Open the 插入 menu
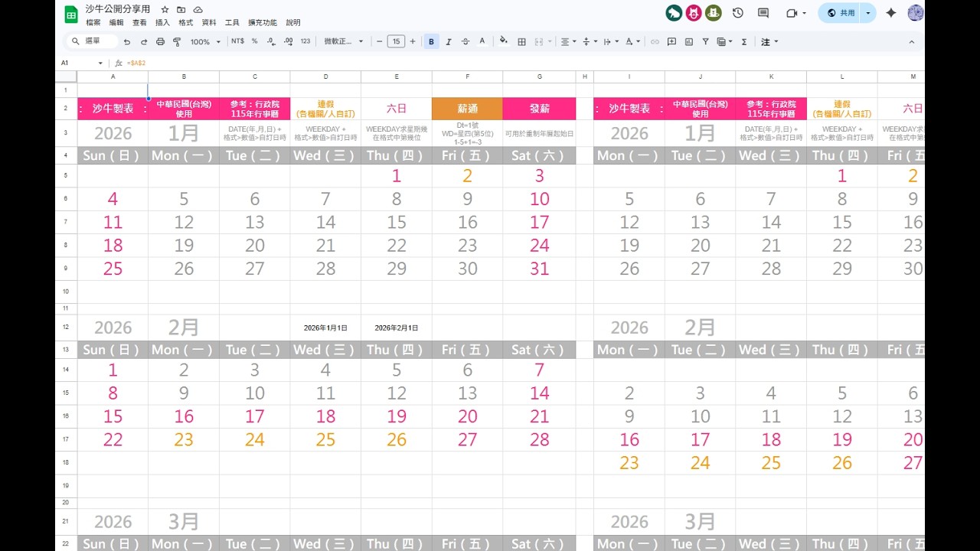Screen dimensions: 980x551 point(162,23)
